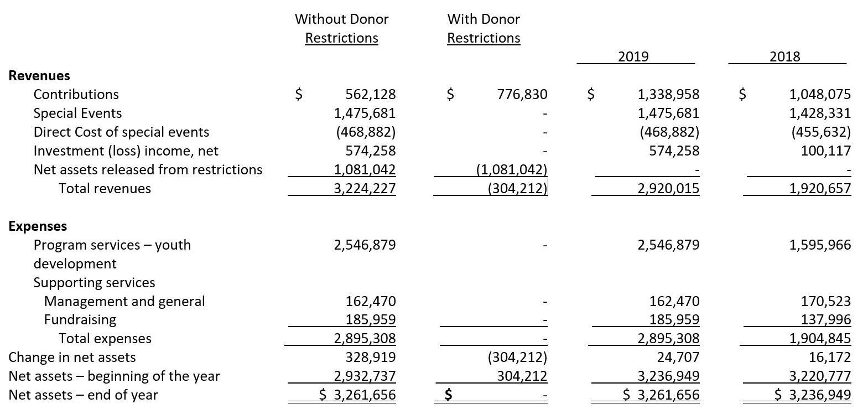Viewport: 868px width, 409px height.
Task: Click the Contributions row label
Action: 76,94
